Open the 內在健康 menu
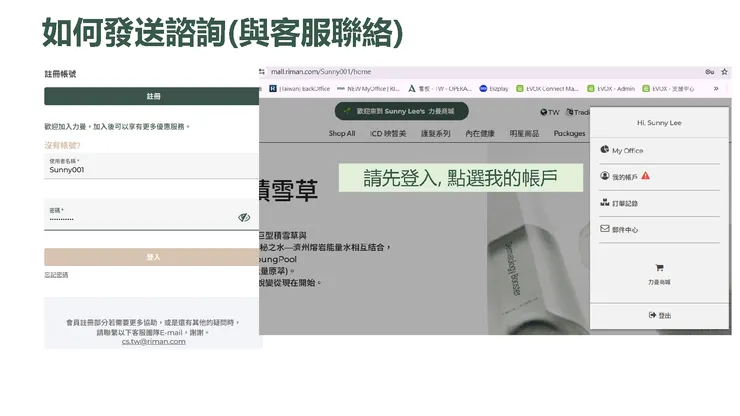Viewport: 740px width, 416px height. [x=480, y=134]
